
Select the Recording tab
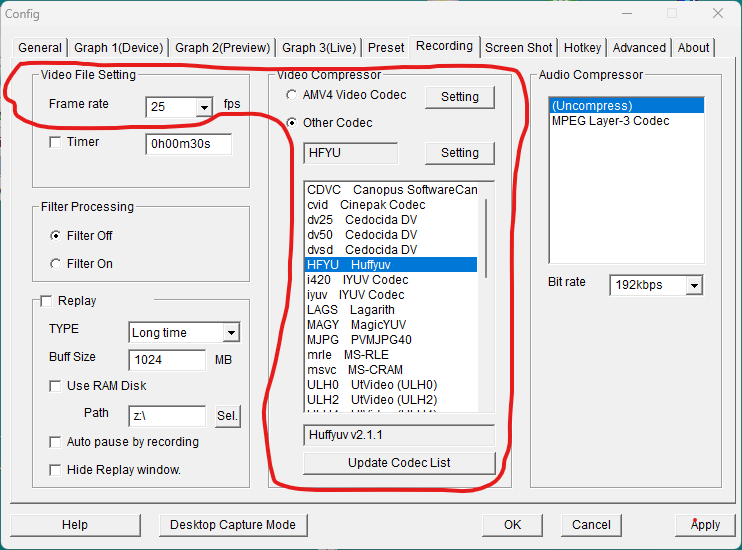pyautogui.click(x=444, y=46)
